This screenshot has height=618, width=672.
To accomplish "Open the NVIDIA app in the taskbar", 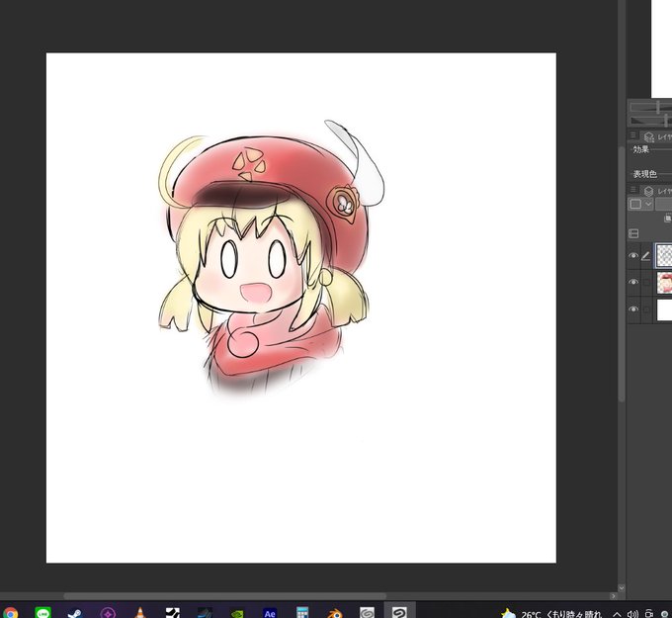I will [x=237, y=614].
